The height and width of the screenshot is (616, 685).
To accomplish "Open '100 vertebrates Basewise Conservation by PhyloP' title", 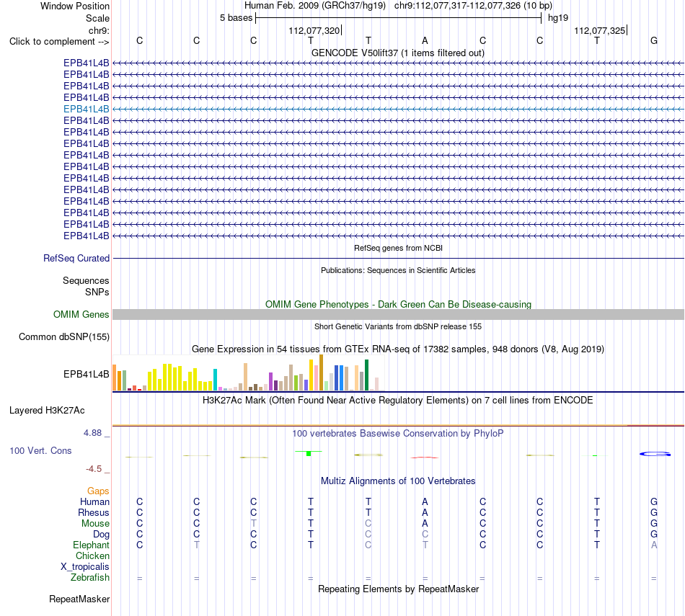I will 397,434.
